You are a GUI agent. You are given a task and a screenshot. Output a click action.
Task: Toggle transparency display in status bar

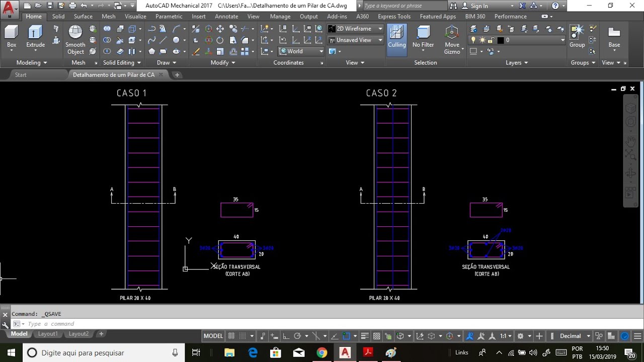click(377, 336)
